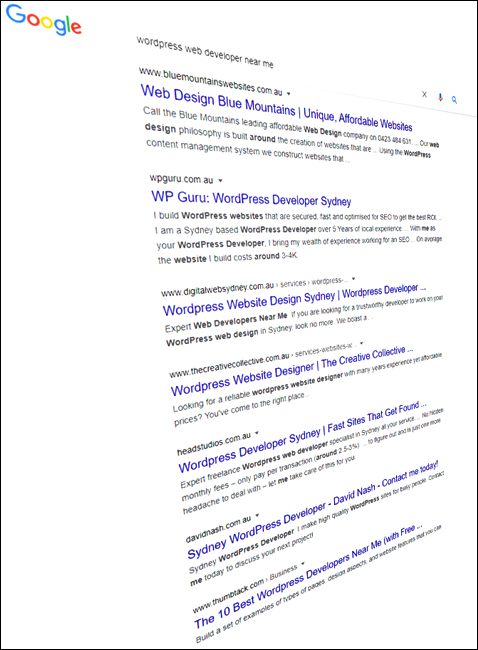Expand dropdown arrow beside wpguru.com.au
Screen dimensions: 478x650
pyautogui.click(x=221, y=180)
